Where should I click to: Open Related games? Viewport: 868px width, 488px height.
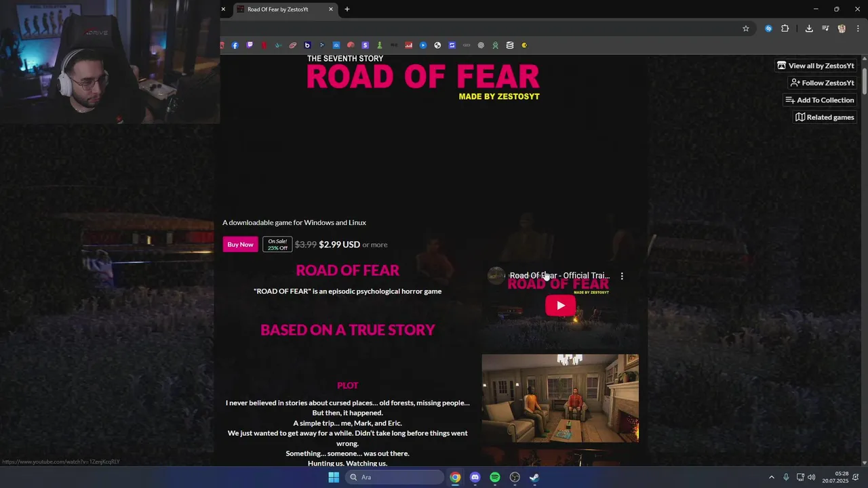click(x=825, y=117)
